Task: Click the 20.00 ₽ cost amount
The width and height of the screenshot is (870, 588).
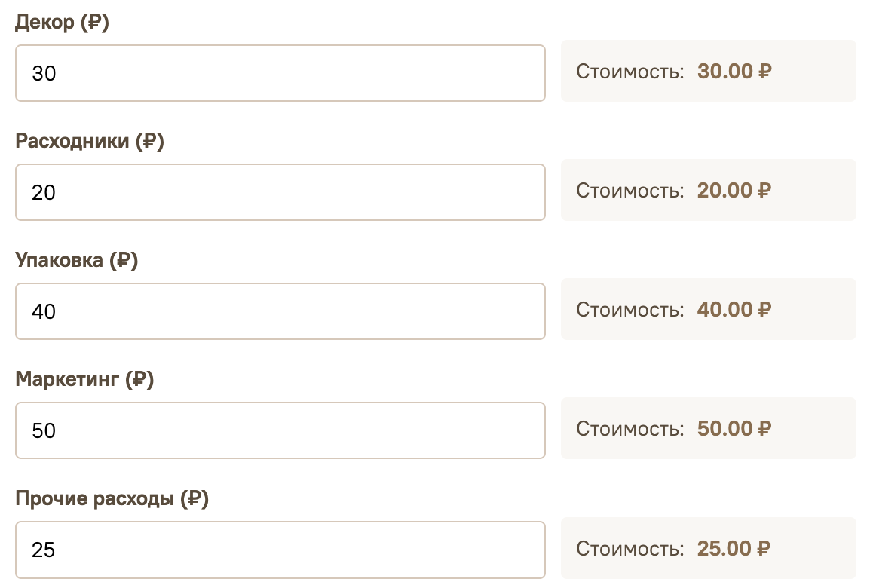Action: pyautogui.click(x=734, y=190)
